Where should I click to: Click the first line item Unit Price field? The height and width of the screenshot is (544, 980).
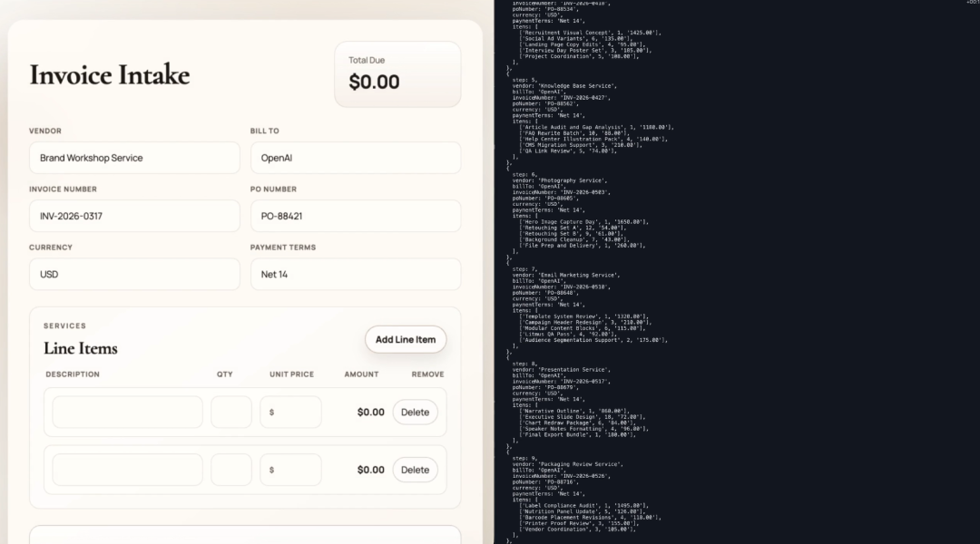tap(292, 412)
